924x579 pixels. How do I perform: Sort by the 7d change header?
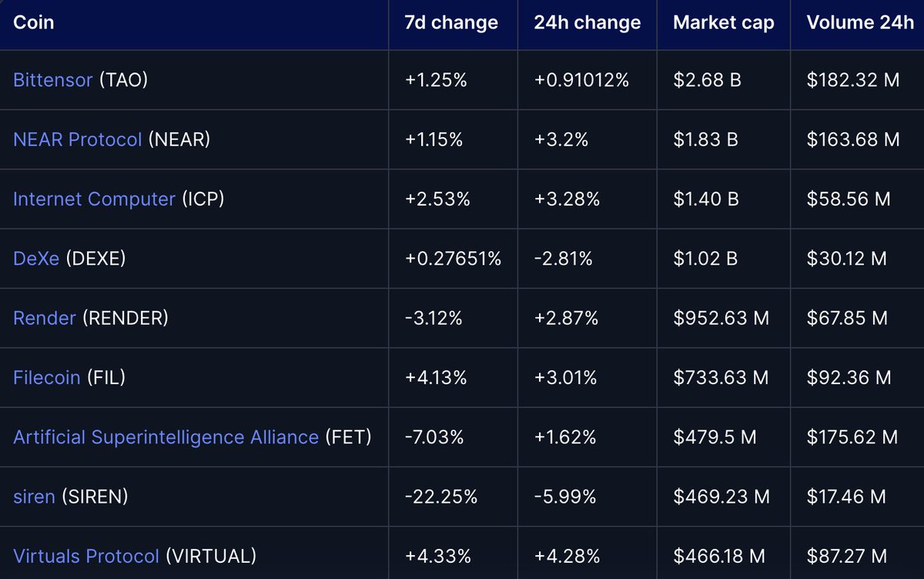tap(451, 22)
